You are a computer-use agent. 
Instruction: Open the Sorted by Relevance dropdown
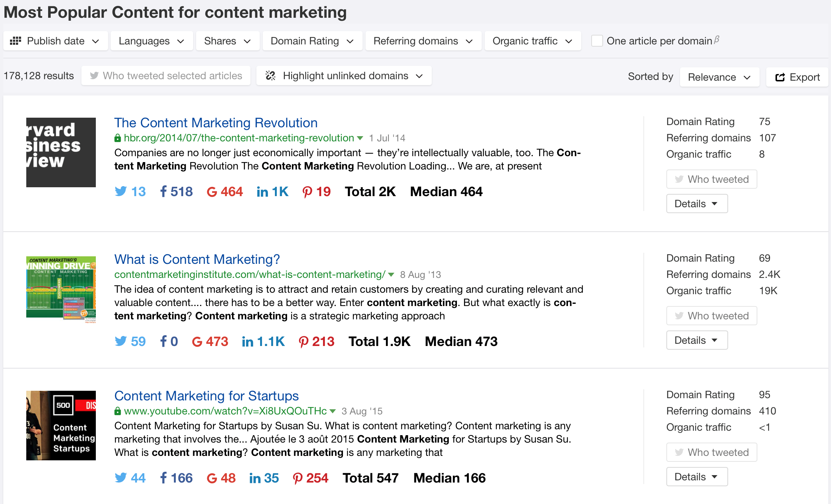point(719,77)
